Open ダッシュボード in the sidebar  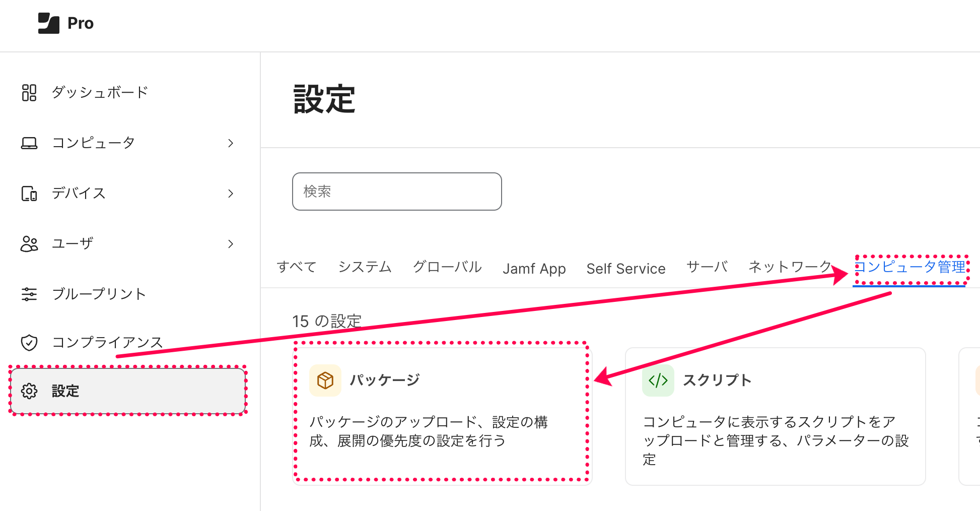point(100,93)
